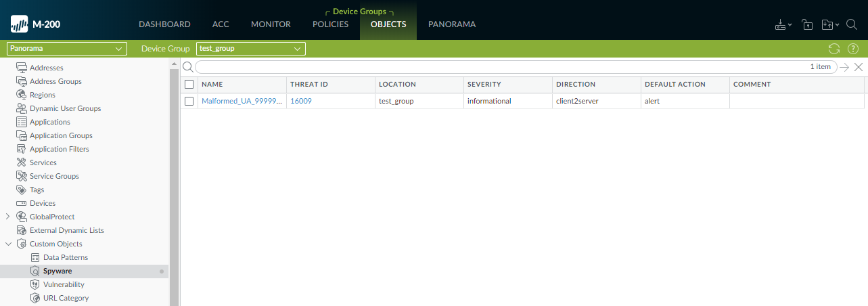The height and width of the screenshot is (306, 868).
Task: Click the header search magnifier icon
Action: [852, 24]
